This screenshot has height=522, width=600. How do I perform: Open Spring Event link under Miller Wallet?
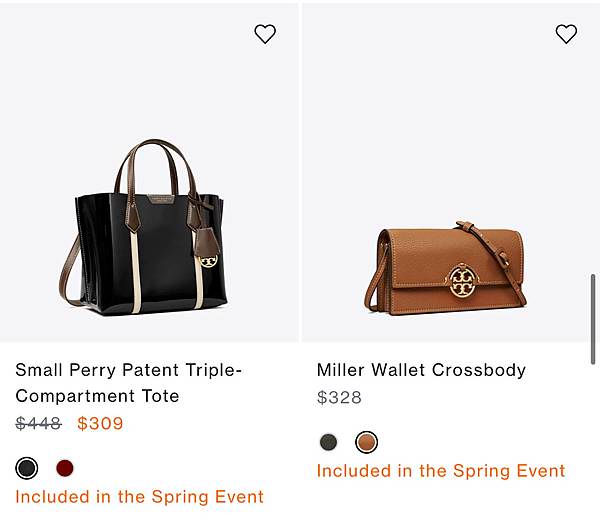tap(441, 471)
